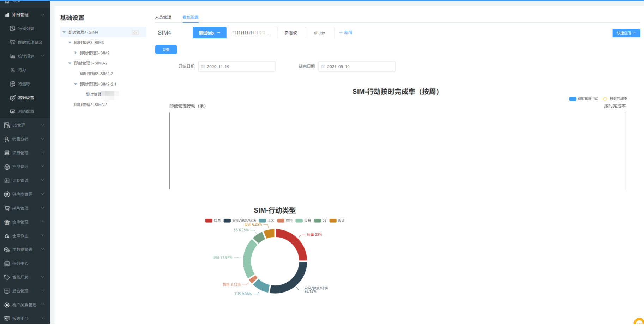Switch to the 人员管理 tab

163,17
